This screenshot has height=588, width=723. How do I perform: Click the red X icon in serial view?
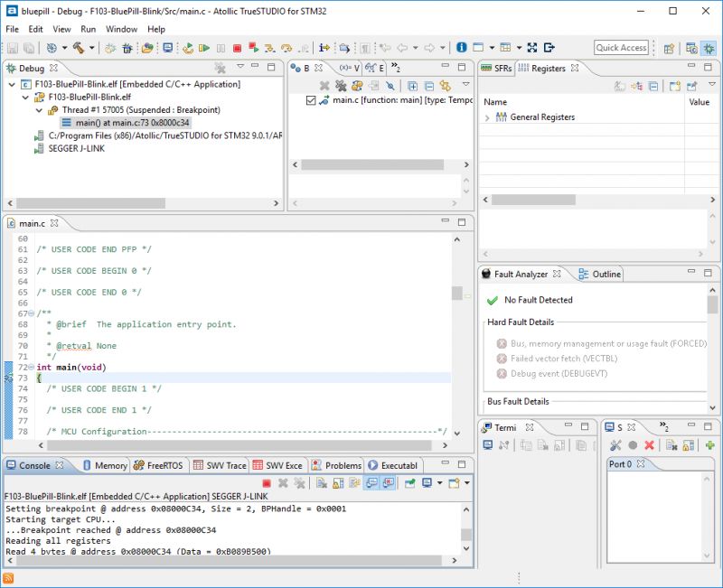tap(649, 445)
